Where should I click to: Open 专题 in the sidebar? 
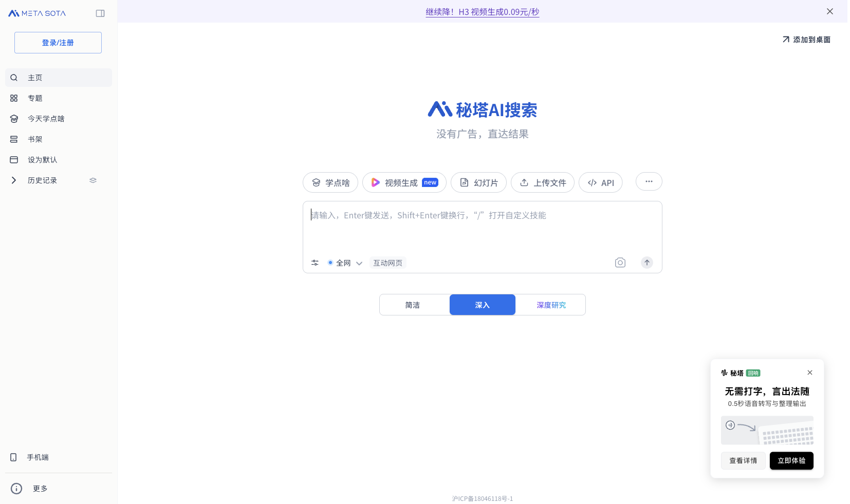[x=59, y=98]
